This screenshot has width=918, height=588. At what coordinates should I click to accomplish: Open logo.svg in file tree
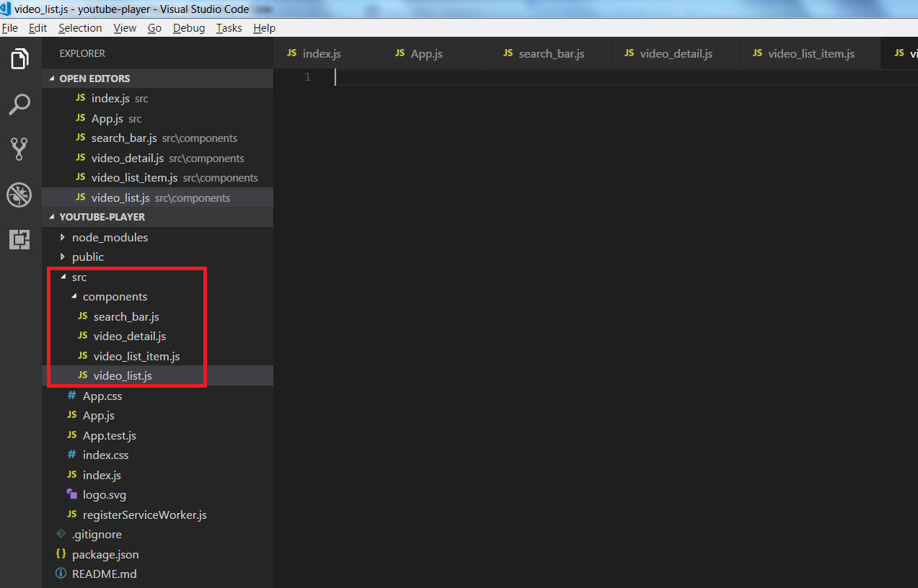pyautogui.click(x=157, y=494)
